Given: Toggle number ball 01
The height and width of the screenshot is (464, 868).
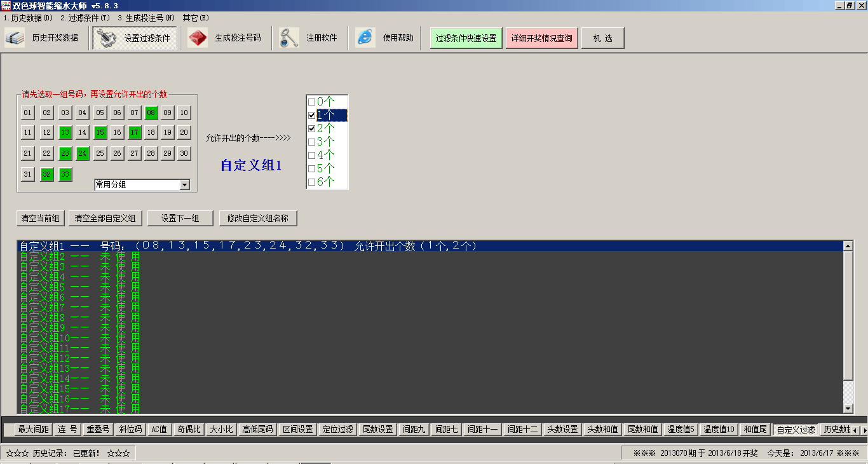Looking at the screenshot, I should (27, 113).
